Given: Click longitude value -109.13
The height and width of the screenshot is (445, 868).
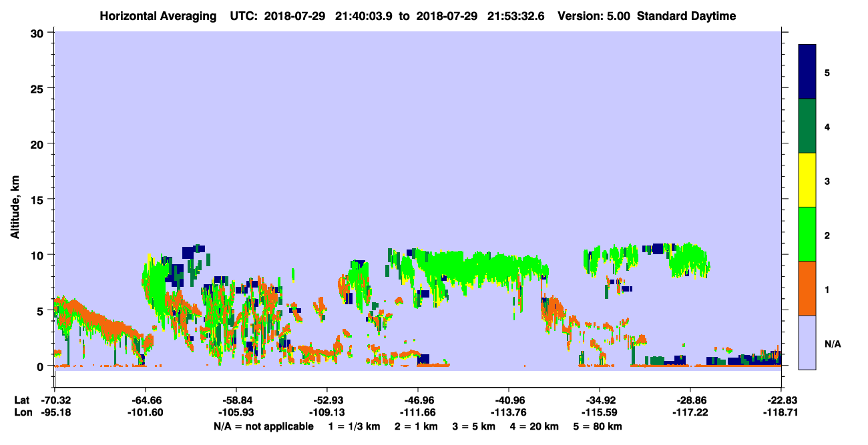Looking at the screenshot, I should point(327,412).
